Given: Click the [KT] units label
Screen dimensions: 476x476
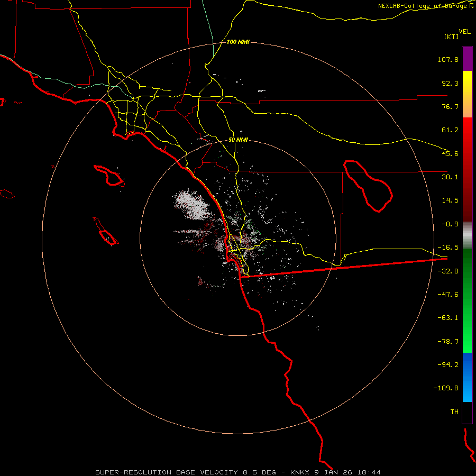Looking at the screenshot, I should (452, 36).
